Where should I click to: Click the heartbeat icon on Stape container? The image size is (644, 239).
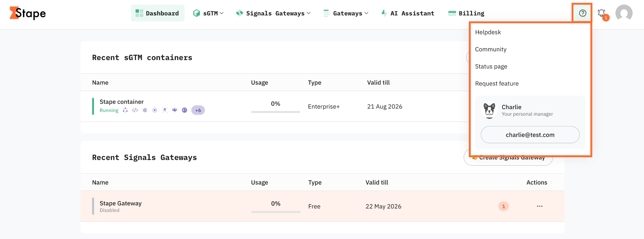(175, 110)
